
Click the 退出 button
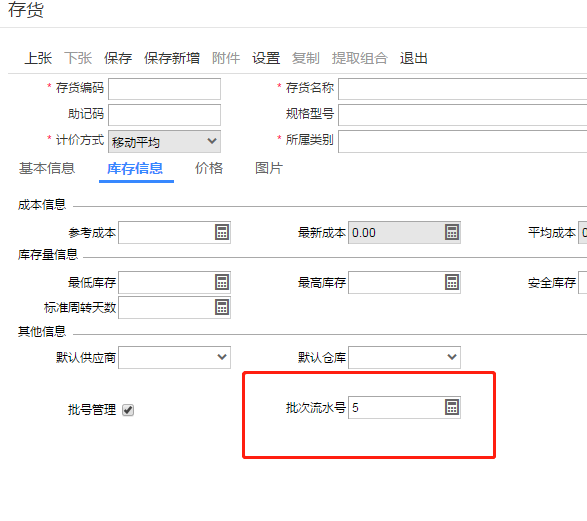[414, 58]
